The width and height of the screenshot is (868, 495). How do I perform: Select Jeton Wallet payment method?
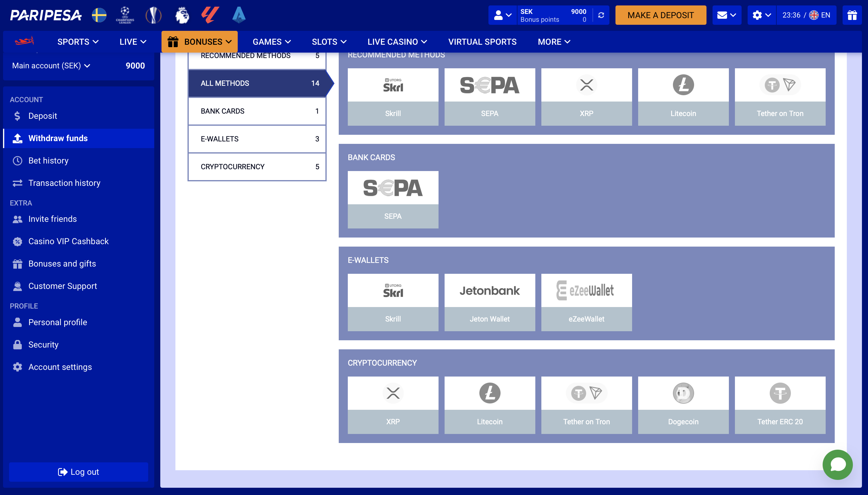490,302
